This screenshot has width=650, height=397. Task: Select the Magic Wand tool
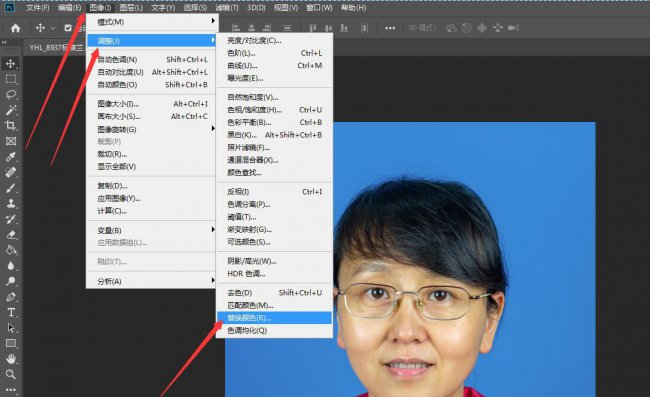11,110
